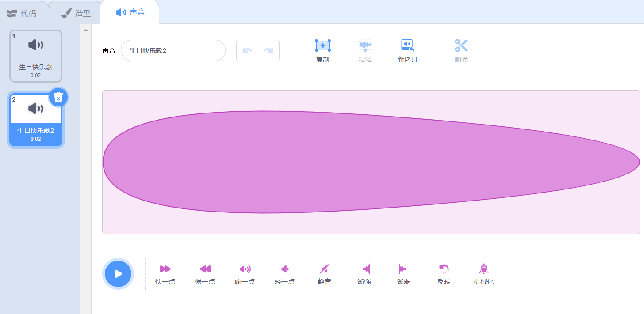The height and width of the screenshot is (314, 644).
Task: Click the redo arrow button
Action: point(268,50)
